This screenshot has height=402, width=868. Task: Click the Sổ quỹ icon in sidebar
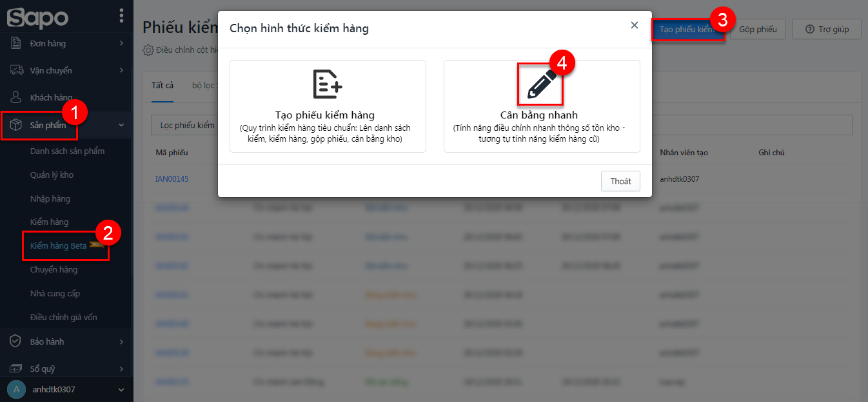tap(15, 368)
